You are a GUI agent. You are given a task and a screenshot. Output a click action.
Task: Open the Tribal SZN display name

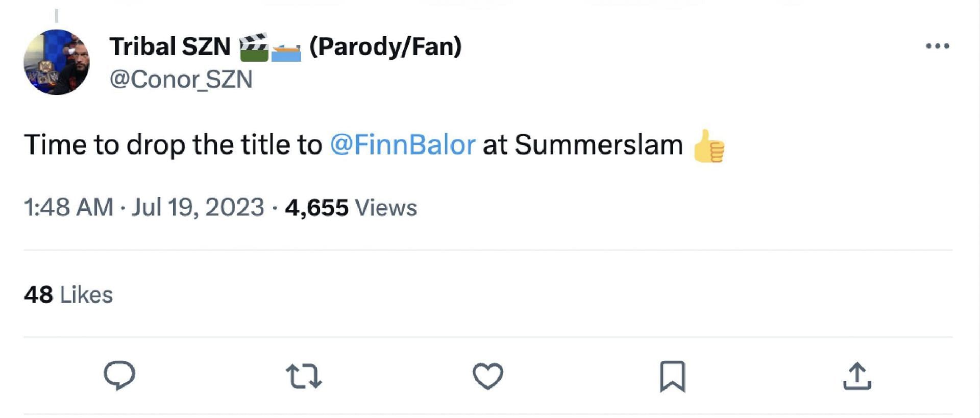click(x=170, y=47)
